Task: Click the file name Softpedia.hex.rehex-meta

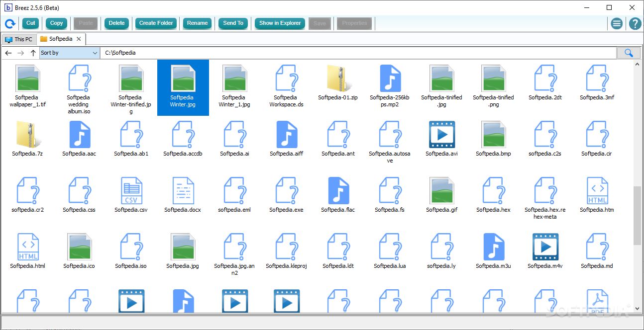Action: [x=545, y=213]
